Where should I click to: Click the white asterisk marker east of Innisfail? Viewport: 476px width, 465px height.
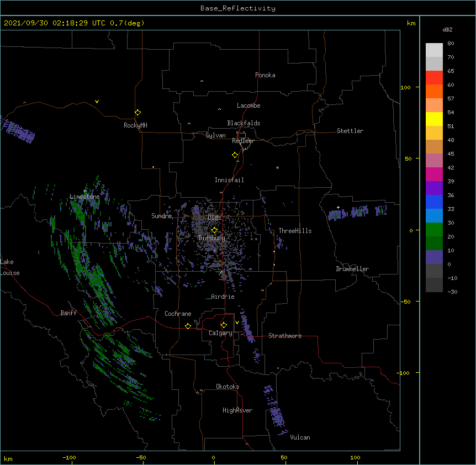277,167
